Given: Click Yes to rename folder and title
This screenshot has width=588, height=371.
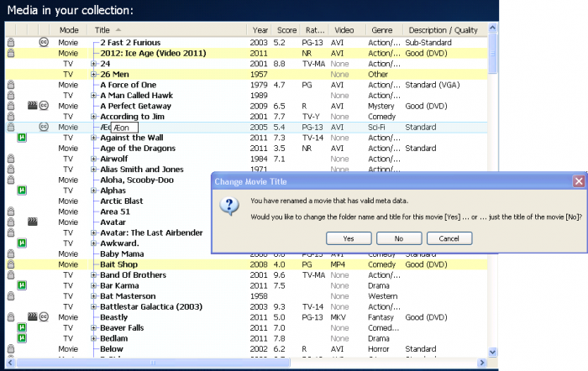Looking at the screenshot, I should [349, 238].
